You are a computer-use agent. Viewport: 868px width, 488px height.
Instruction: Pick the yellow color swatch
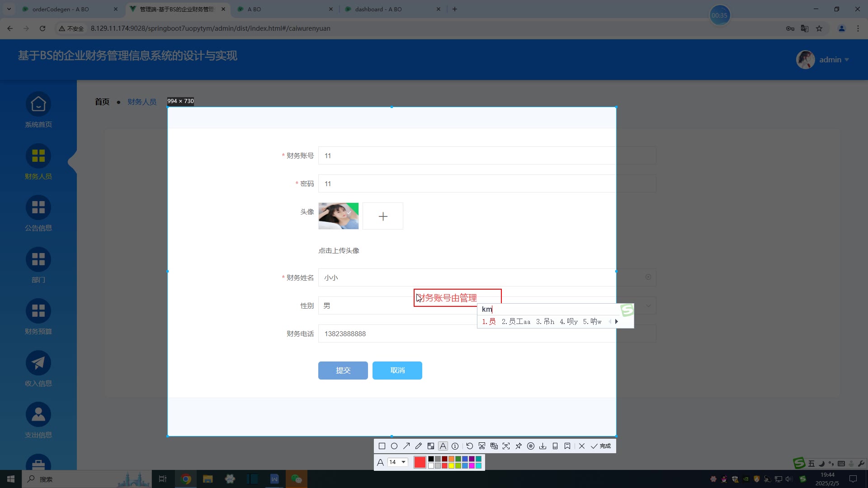(x=451, y=466)
